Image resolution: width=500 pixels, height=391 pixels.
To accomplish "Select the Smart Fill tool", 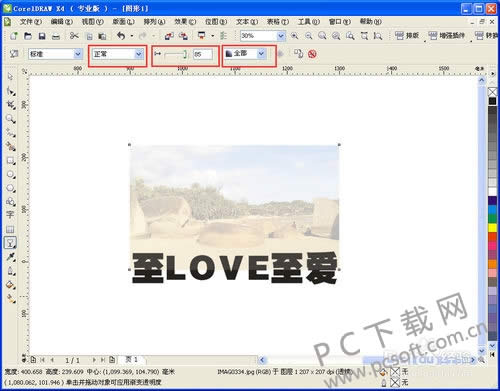I will pyautogui.click(x=10, y=146).
